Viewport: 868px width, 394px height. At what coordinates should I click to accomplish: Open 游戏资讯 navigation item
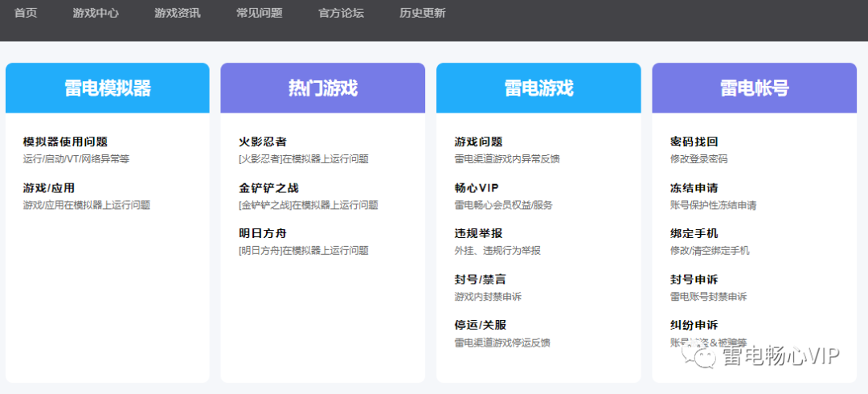(x=178, y=14)
